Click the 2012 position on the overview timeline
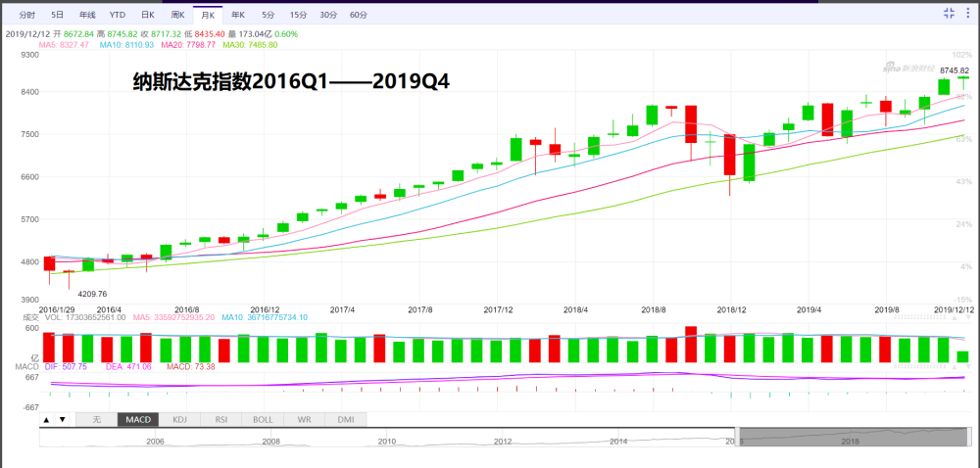This screenshot has height=468, width=980. (x=503, y=442)
